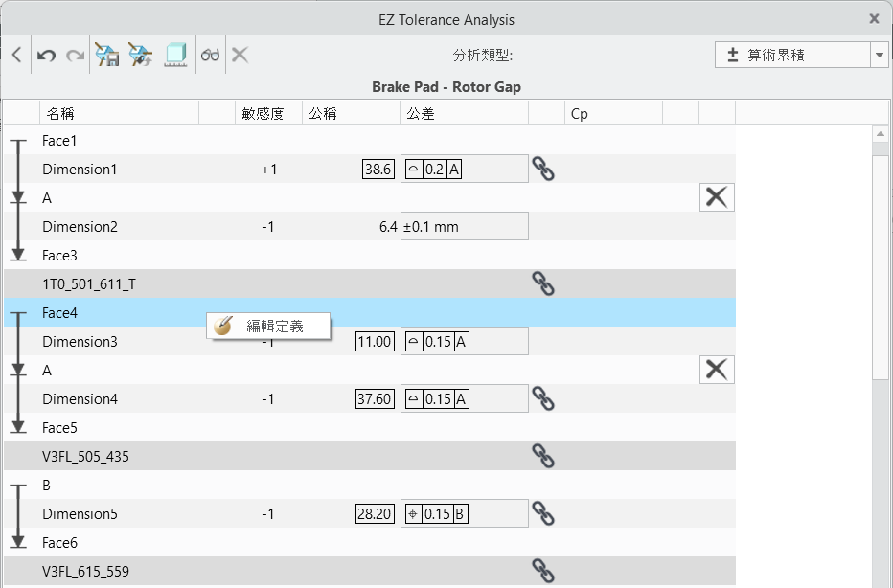
Task: Click the nominal value 6.4
Action: (x=388, y=227)
